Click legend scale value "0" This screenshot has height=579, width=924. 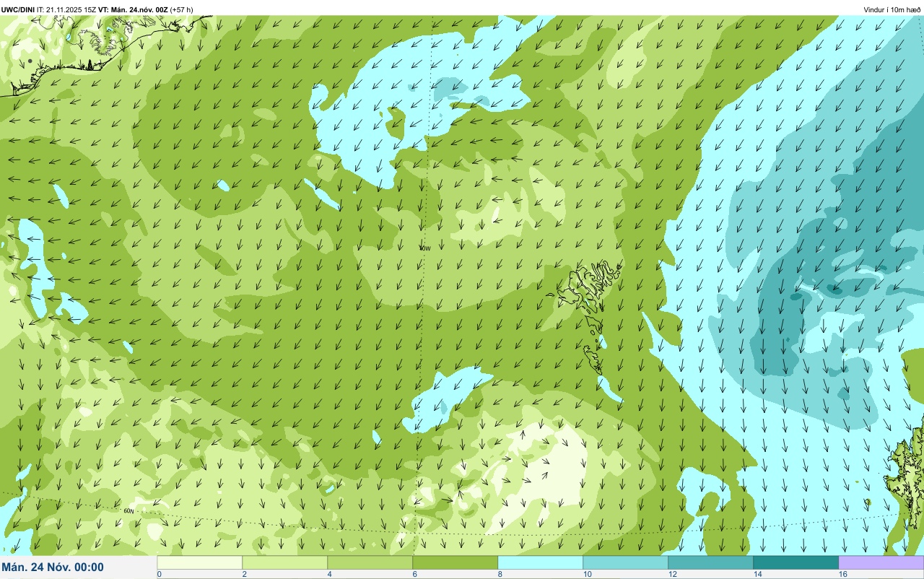(159, 574)
